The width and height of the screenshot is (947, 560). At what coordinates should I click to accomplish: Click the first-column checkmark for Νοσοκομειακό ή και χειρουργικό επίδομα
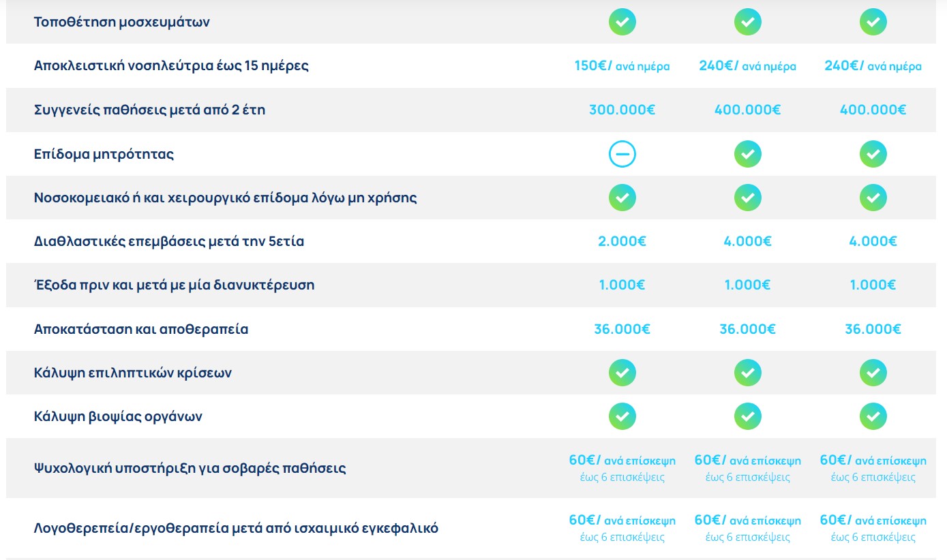(622, 198)
